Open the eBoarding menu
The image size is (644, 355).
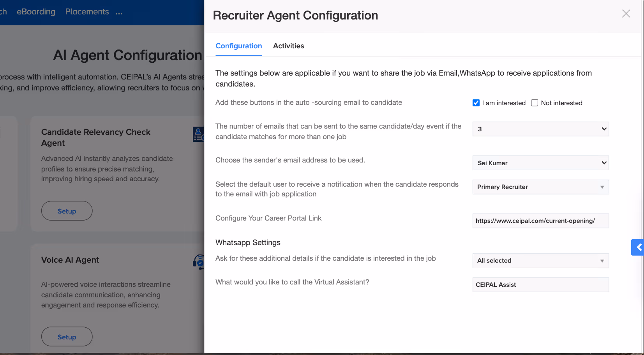point(36,12)
